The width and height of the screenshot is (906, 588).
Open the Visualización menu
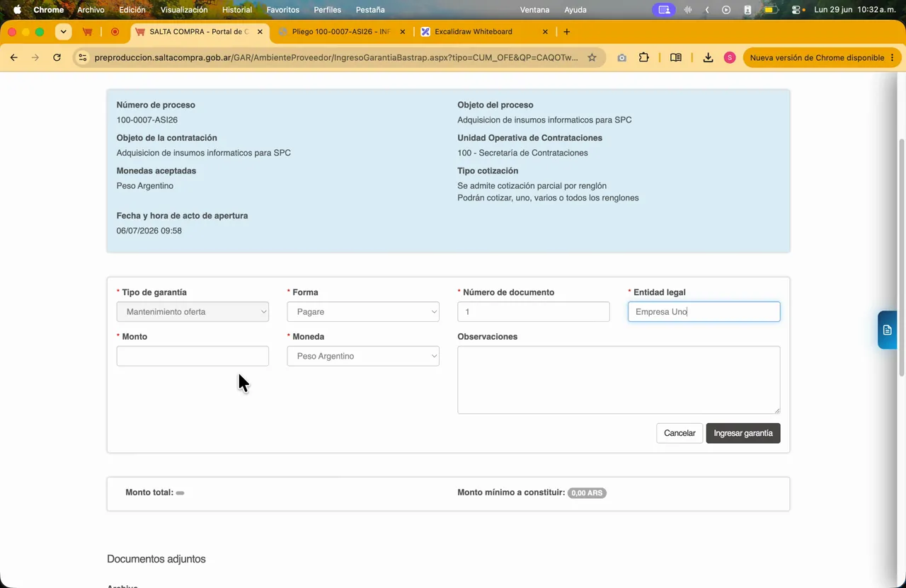tap(184, 10)
